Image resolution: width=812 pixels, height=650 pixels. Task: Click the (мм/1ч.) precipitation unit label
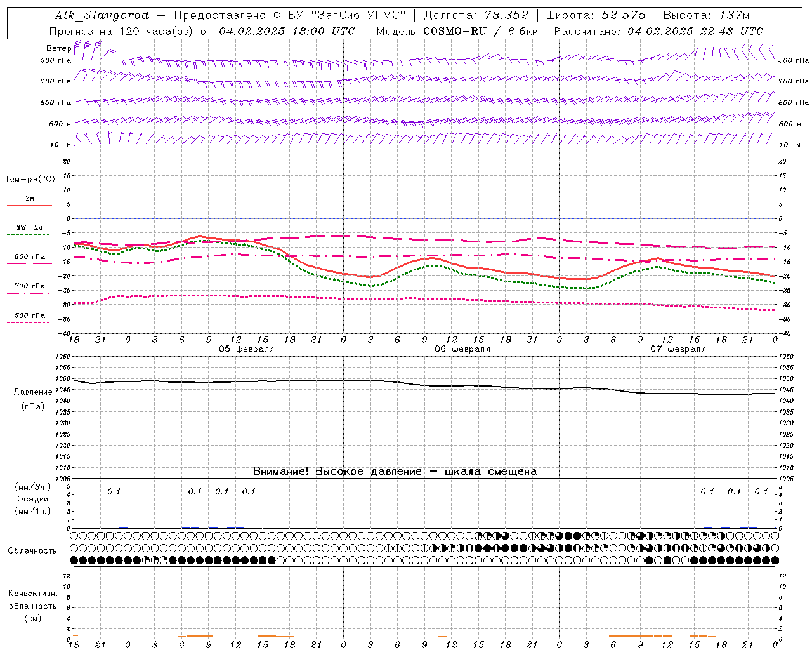tap(33, 511)
